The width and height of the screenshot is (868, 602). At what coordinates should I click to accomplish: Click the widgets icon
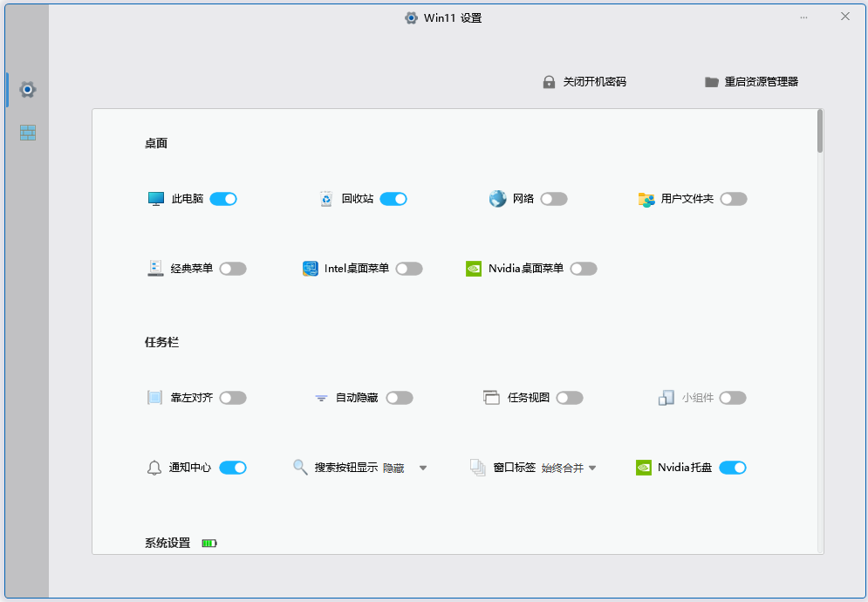pyautogui.click(x=666, y=398)
